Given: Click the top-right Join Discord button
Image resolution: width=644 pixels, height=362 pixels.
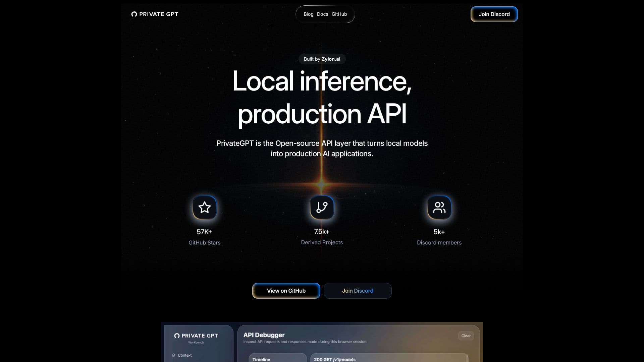Looking at the screenshot, I should click(494, 14).
